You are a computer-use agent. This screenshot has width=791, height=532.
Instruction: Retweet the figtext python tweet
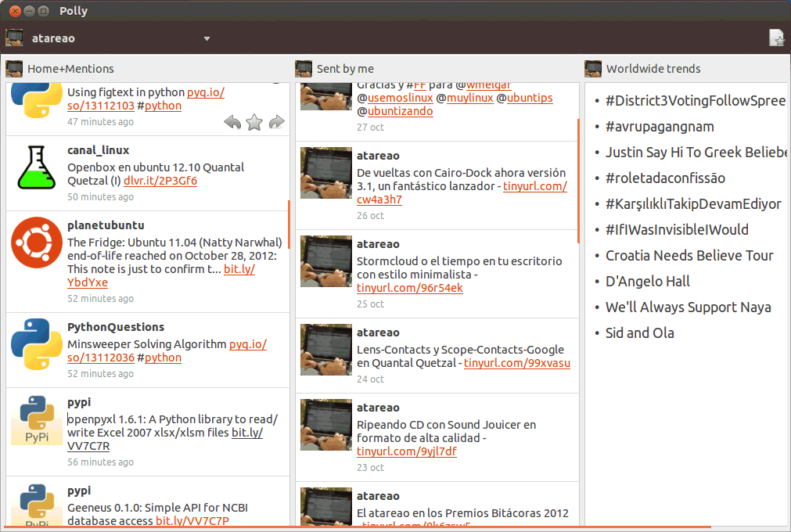tap(276, 122)
